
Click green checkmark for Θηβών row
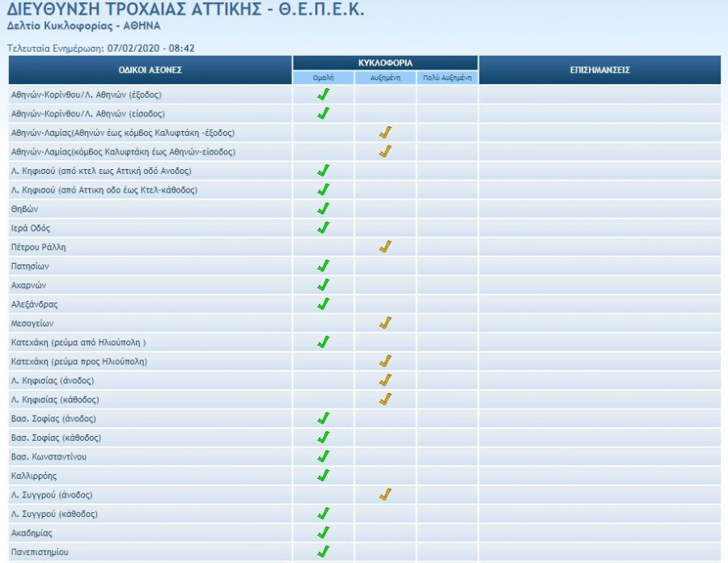[x=324, y=209]
